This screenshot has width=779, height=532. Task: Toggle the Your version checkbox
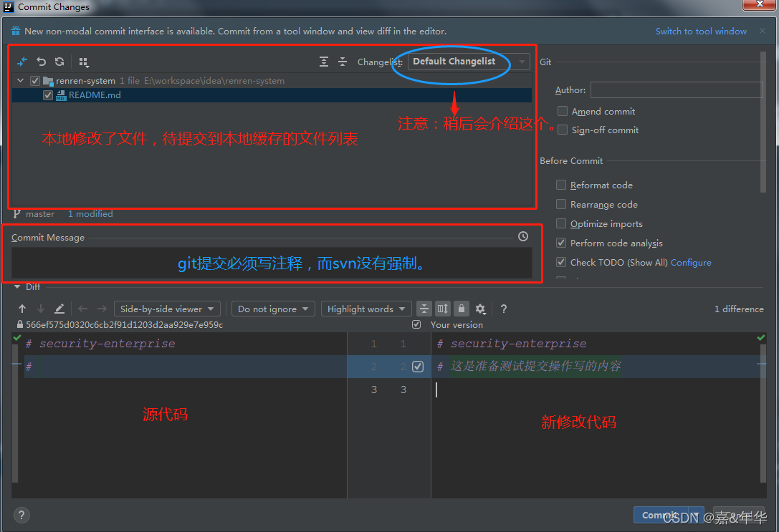(416, 324)
